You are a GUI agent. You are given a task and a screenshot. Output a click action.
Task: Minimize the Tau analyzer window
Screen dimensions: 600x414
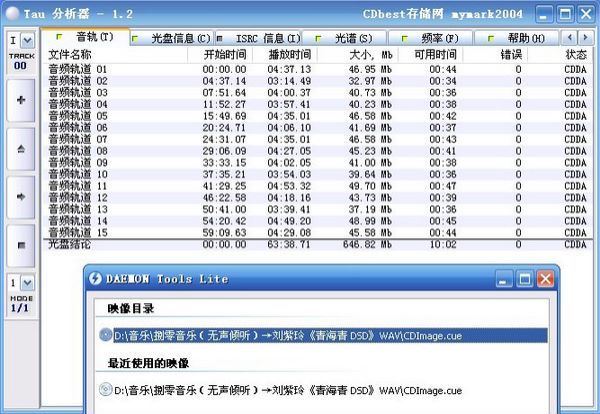click(544, 14)
